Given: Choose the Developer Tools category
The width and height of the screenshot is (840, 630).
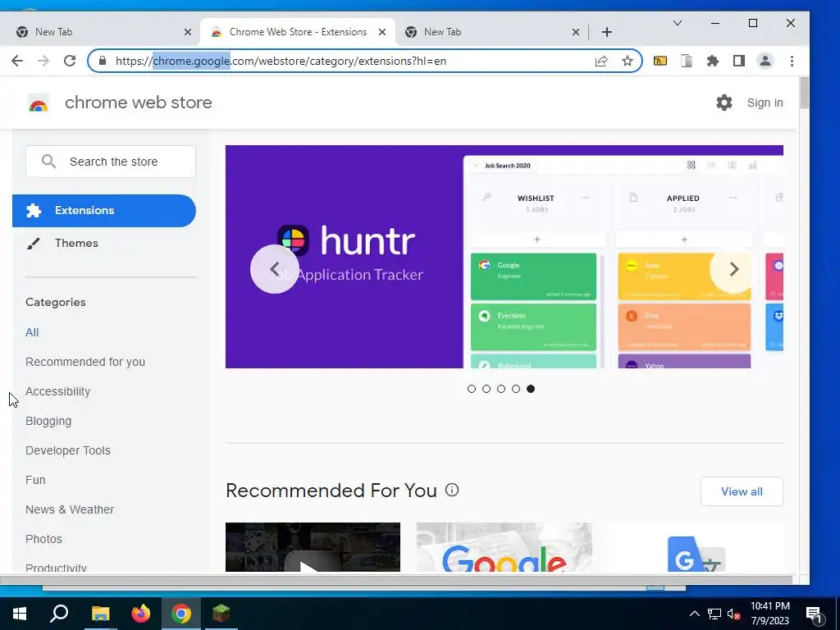Looking at the screenshot, I should pos(68,450).
